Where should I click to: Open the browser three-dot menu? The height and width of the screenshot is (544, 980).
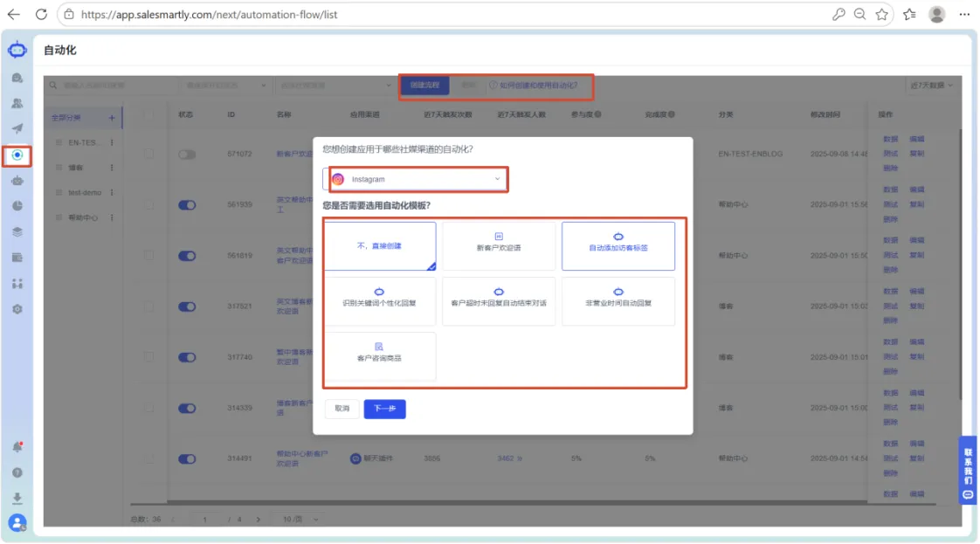pos(964,14)
